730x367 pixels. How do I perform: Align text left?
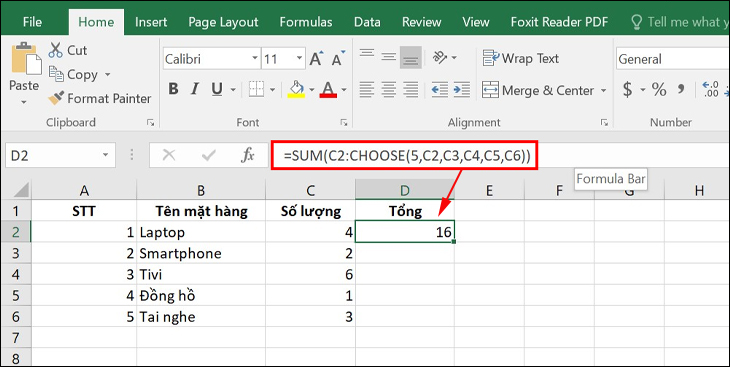point(367,89)
